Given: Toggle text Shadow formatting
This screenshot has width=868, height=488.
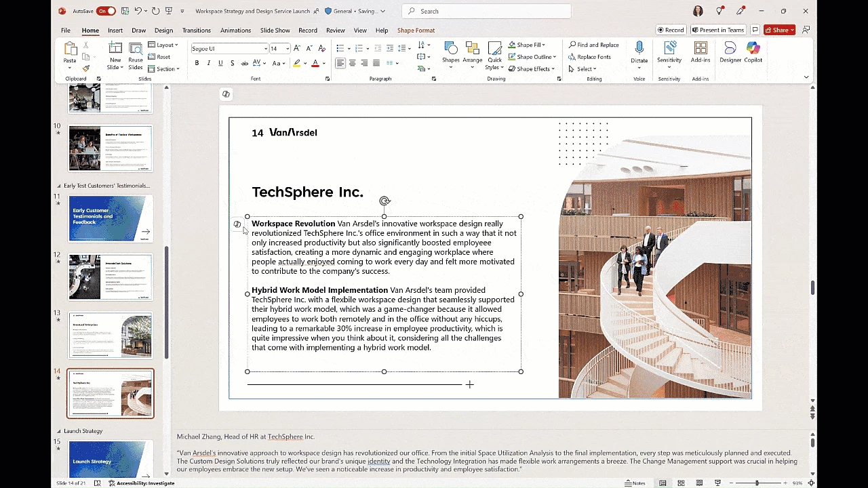Looking at the screenshot, I should tap(233, 63).
